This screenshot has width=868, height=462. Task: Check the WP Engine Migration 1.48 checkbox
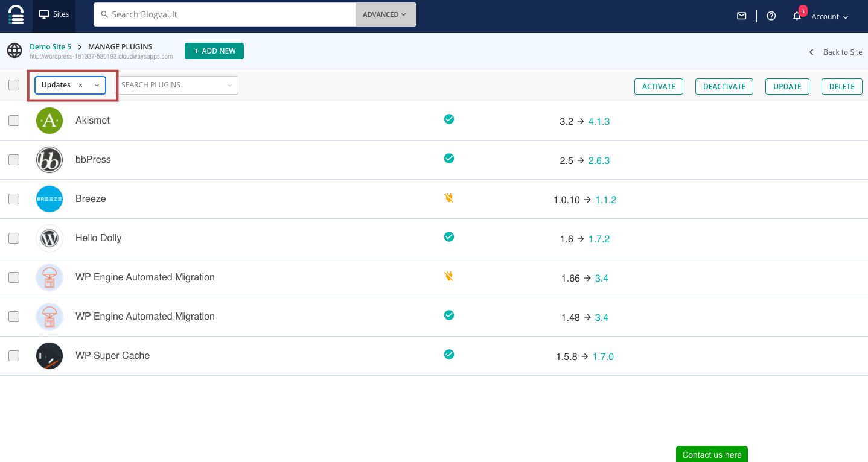click(x=14, y=317)
